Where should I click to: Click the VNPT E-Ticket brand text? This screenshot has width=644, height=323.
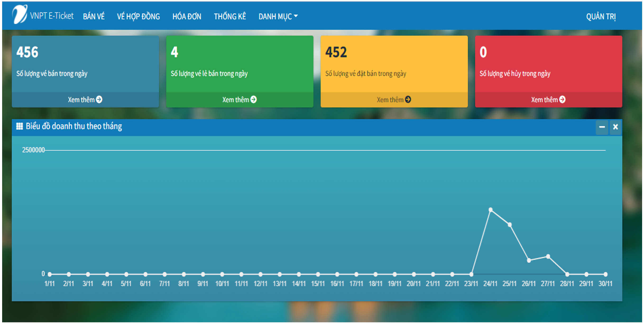[52, 16]
